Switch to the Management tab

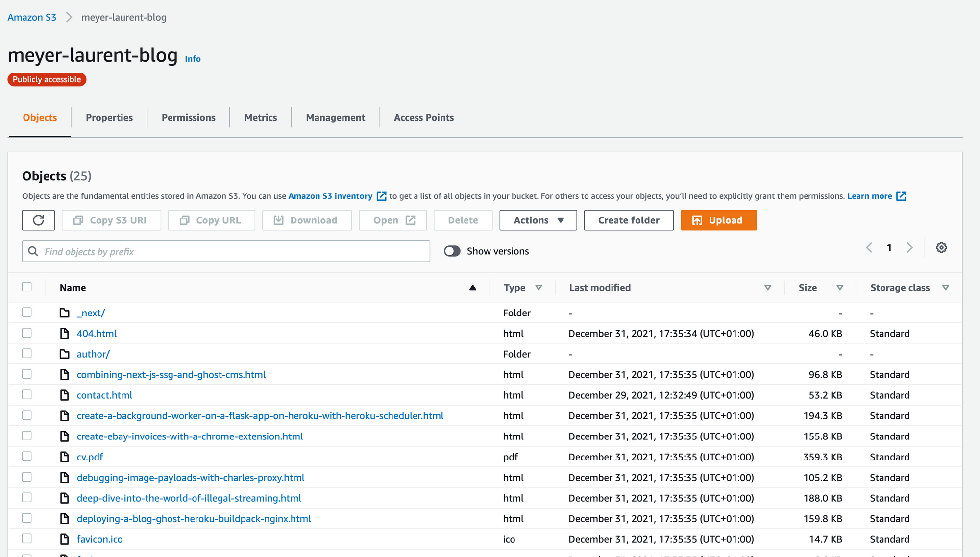click(x=336, y=118)
